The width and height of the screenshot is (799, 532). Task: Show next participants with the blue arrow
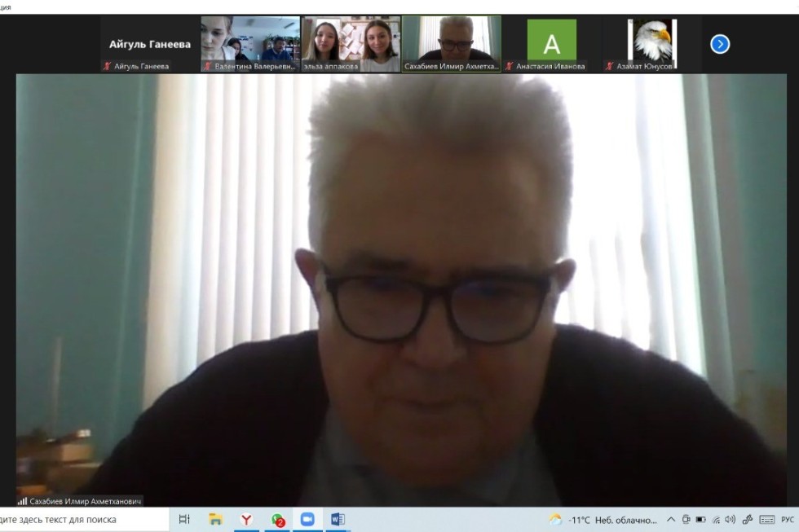[x=720, y=44]
